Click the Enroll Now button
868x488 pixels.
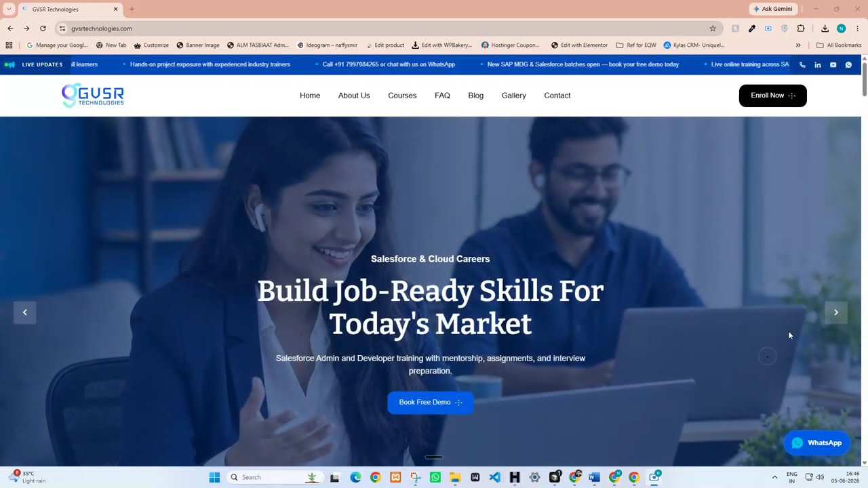point(773,96)
